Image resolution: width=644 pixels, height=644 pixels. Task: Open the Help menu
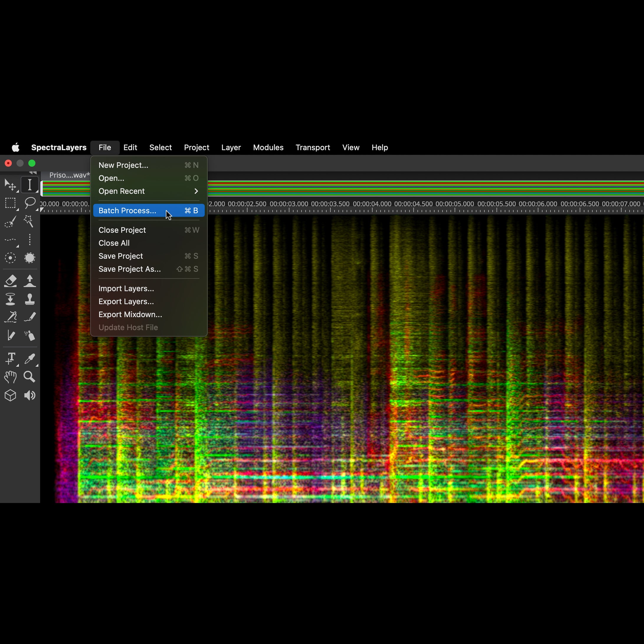tap(380, 147)
